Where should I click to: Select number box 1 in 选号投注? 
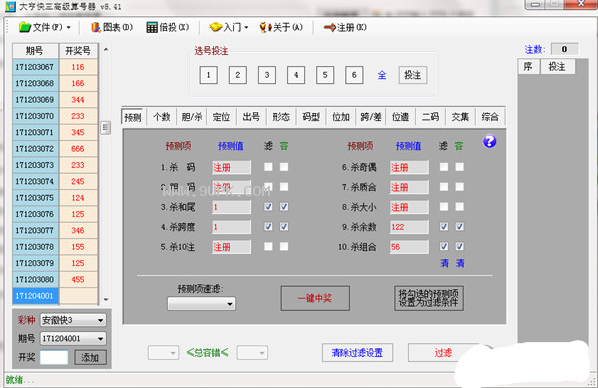click(209, 75)
